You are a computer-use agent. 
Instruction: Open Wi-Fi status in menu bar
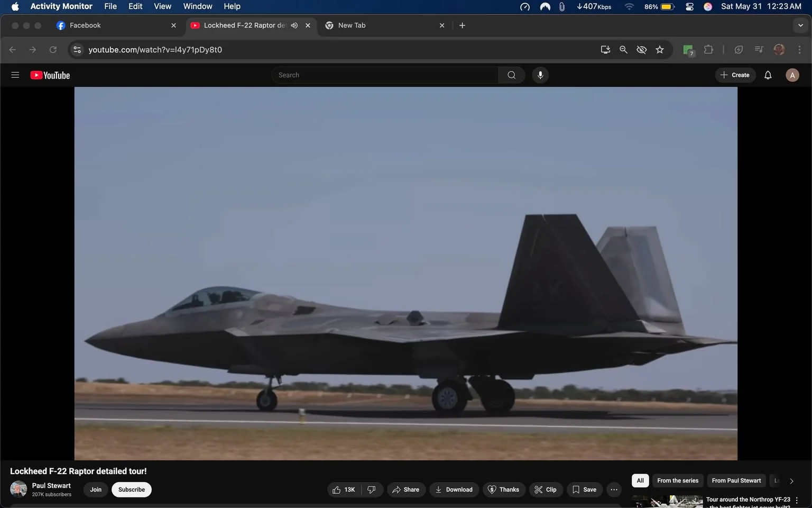point(629,6)
